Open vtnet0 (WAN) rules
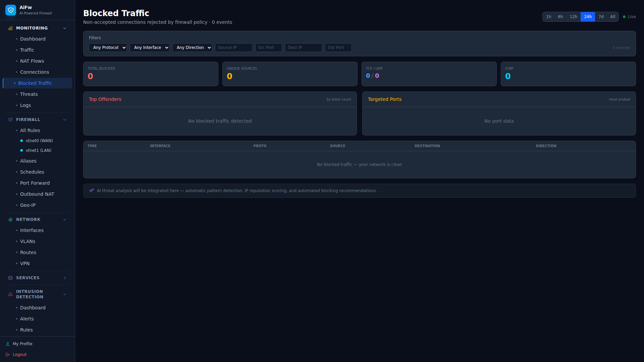Image resolution: width=644 pixels, height=362 pixels. tap(37, 141)
